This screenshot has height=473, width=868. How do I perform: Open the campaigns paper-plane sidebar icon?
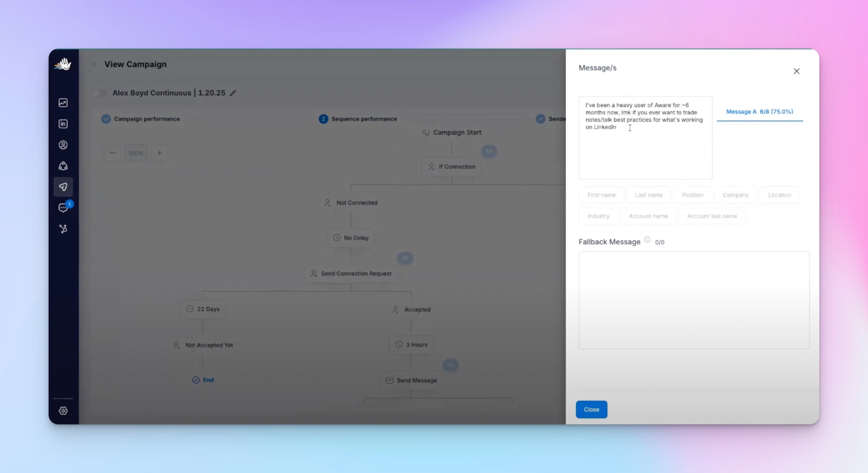[x=63, y=187]
